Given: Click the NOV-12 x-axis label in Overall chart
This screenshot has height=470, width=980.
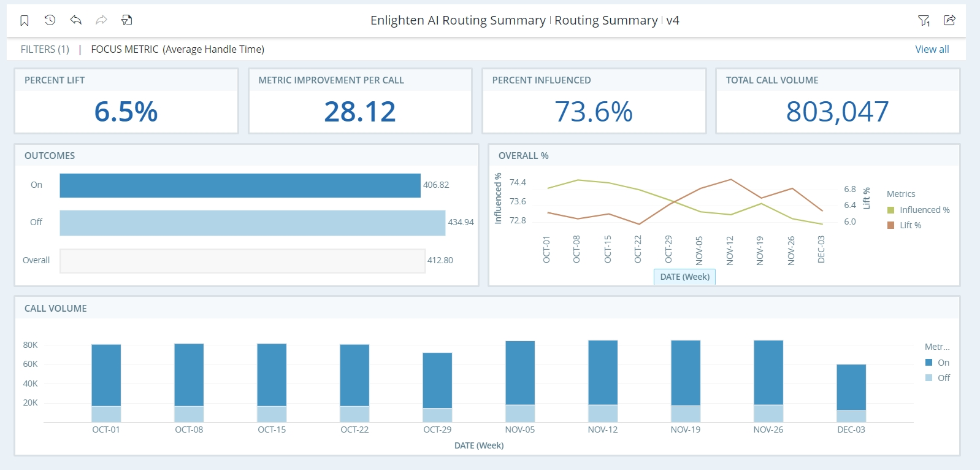Looking at the screenshot, I should (x=730, y=250).
